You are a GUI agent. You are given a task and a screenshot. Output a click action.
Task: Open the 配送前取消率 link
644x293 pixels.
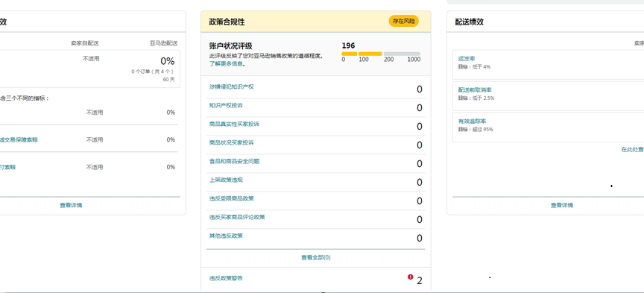point(475,90)
